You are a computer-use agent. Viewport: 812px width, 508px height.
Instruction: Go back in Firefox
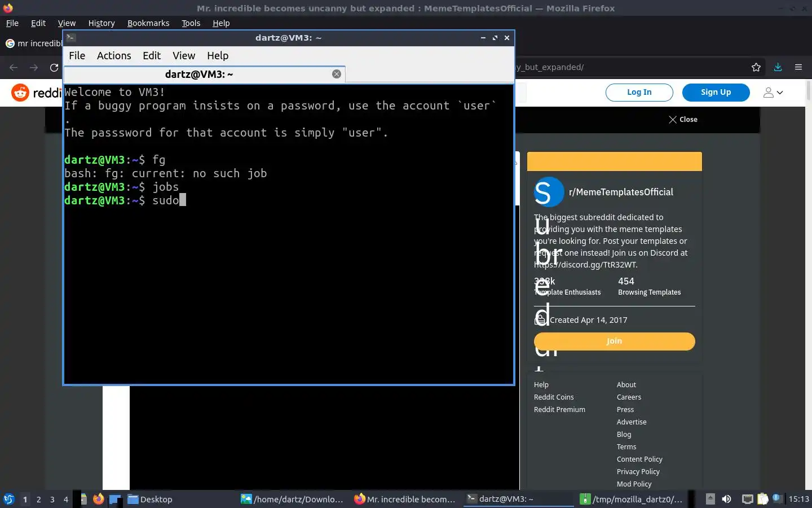(14, 67)
